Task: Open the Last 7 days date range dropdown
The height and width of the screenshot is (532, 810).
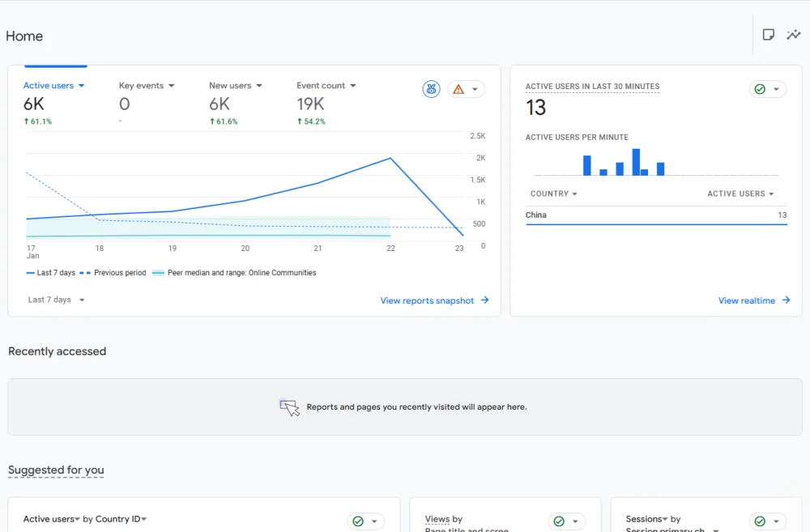Action: point(56,300)
